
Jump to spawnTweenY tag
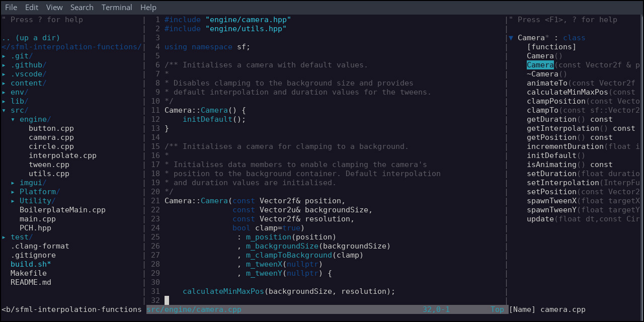[583, 210]
